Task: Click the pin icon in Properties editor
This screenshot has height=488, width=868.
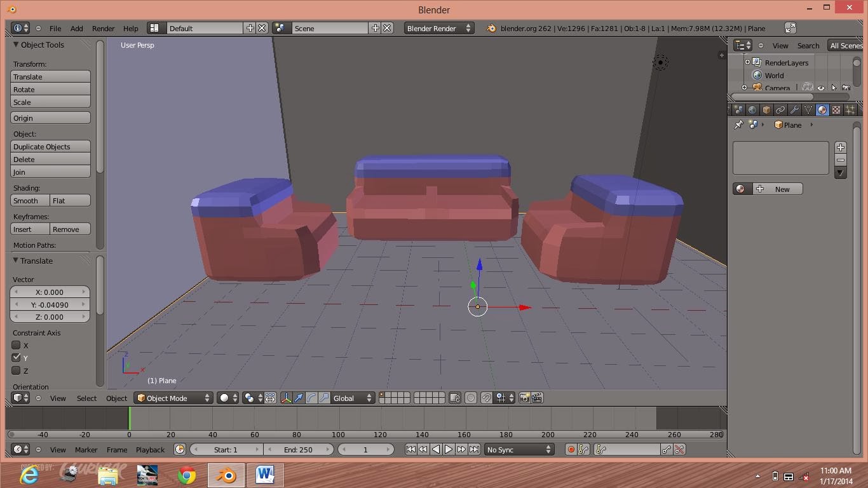Action: 738,125
